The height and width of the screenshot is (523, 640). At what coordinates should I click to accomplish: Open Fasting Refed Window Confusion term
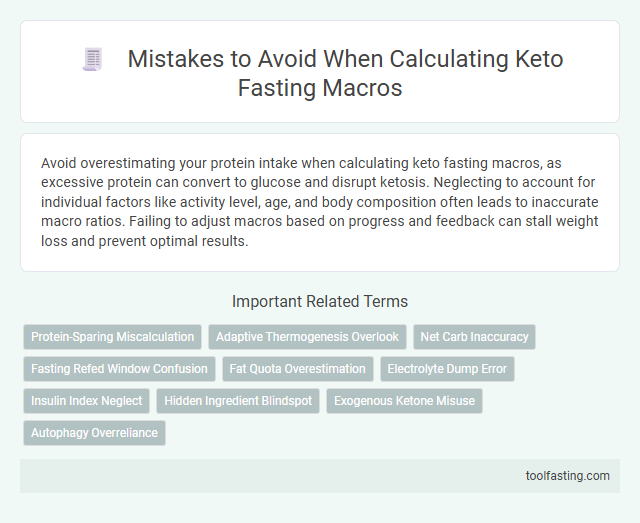point(119,369)
